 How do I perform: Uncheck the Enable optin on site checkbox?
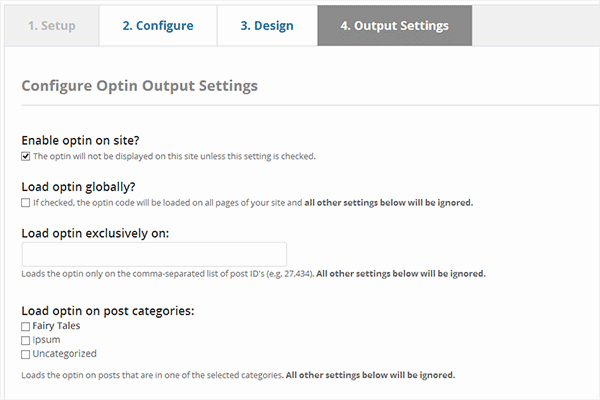(x=26, y=157)
